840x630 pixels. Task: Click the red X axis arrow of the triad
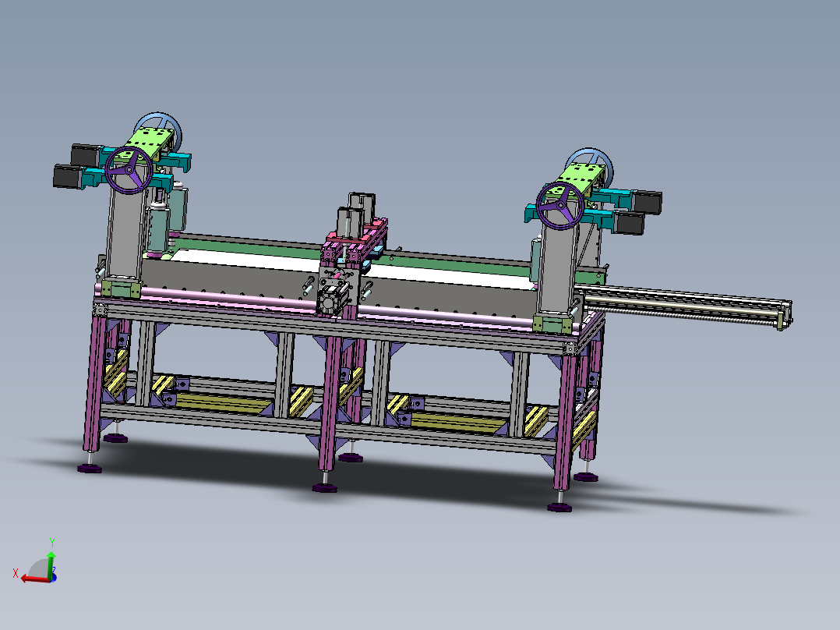[x=35, y=579]
